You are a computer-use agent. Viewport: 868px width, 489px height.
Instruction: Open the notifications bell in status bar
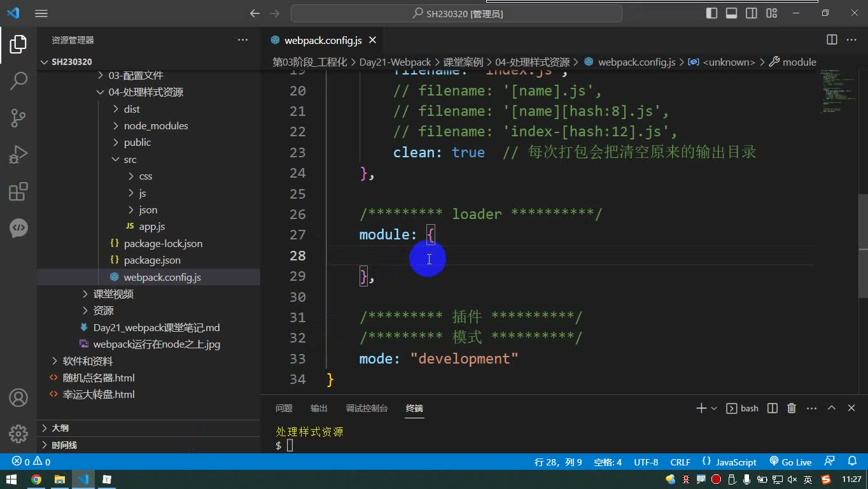point(852,462)
